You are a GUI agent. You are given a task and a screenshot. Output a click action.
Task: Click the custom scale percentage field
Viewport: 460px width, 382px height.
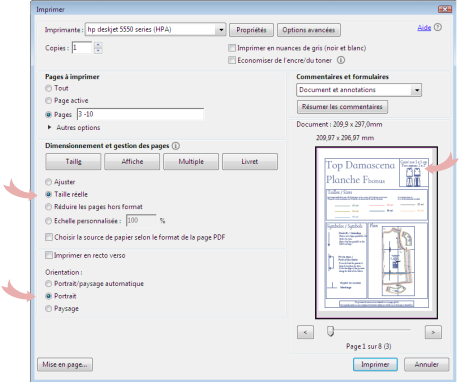pyautogui.click(x=141, y=220)
